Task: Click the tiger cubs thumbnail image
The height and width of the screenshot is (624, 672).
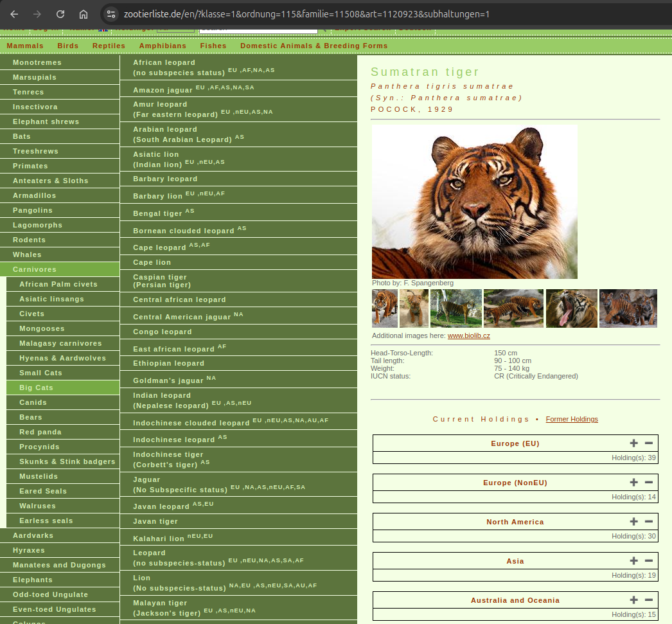Action: tap(628, 308)
